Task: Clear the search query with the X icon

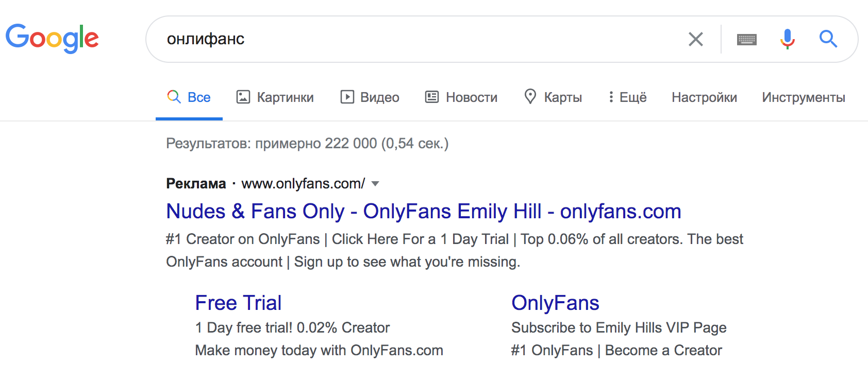Action: coord(696,39)
